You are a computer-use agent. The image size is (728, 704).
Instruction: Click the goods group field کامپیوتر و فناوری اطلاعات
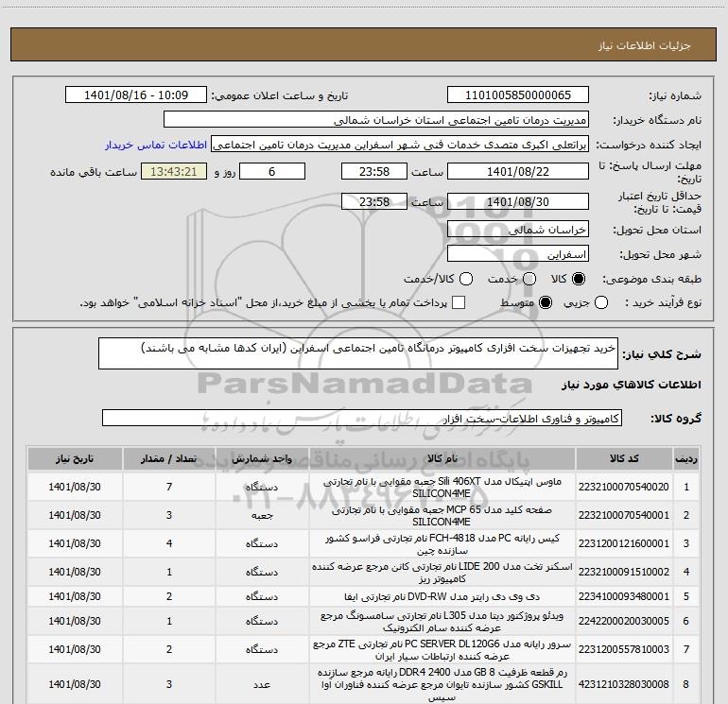(x=362, y=418)
